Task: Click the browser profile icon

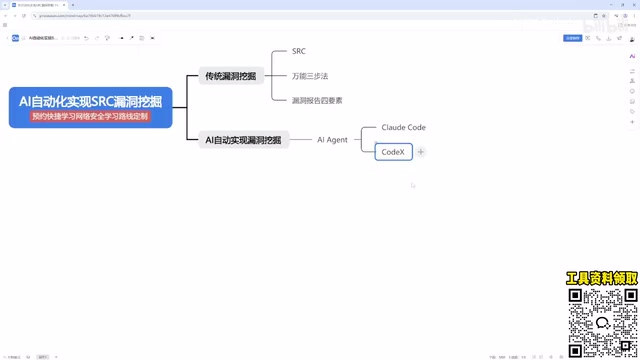Action: pos(625,16)
